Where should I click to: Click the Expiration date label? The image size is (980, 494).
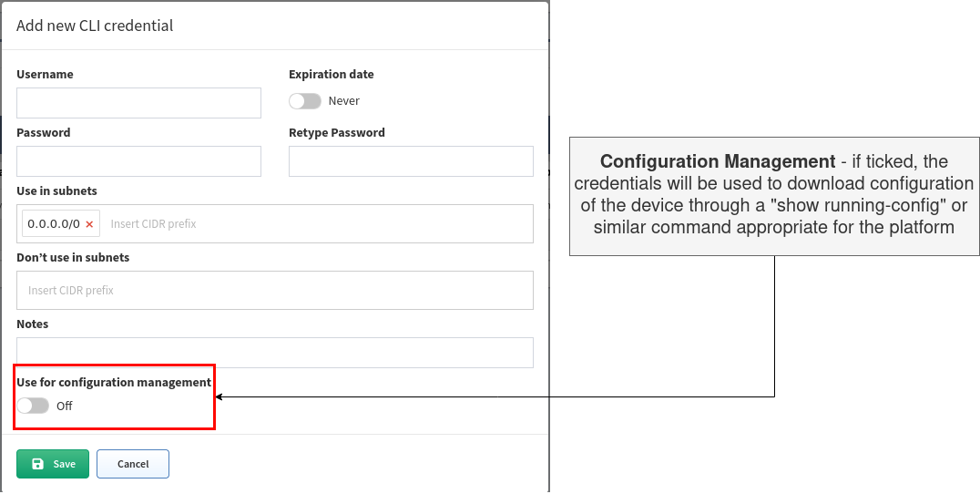point(332,75)
